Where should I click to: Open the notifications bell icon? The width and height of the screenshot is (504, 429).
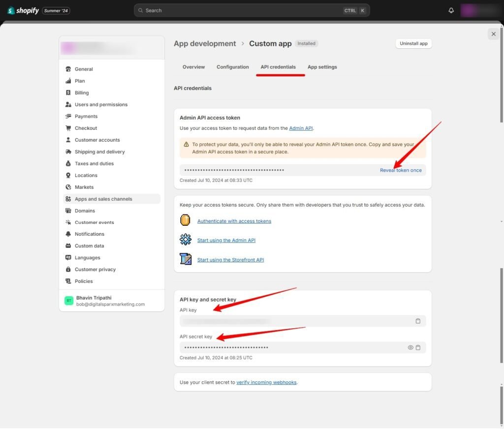point(451,11)
